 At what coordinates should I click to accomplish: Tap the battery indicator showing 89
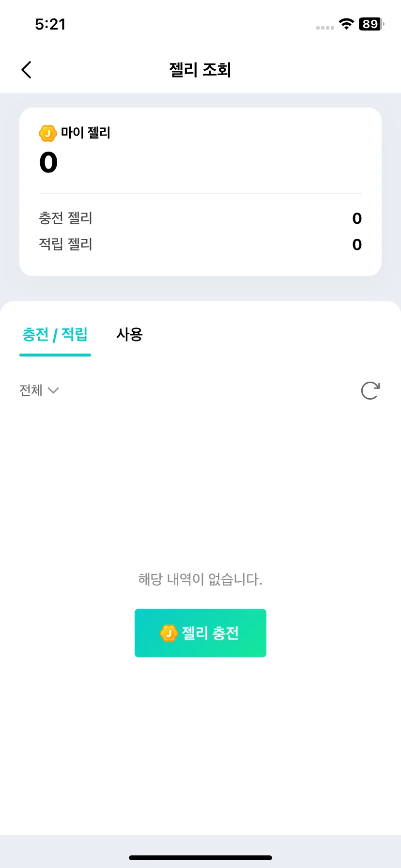pos(371,24)
